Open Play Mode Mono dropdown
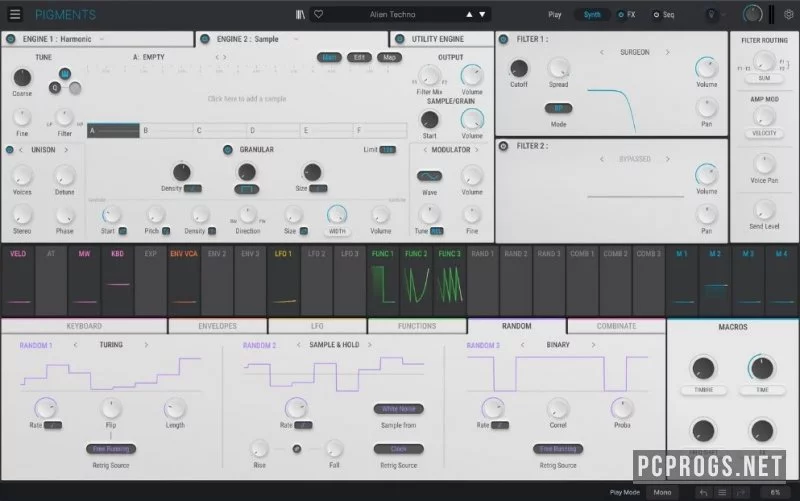800x501 pixels. pos(662,492)
